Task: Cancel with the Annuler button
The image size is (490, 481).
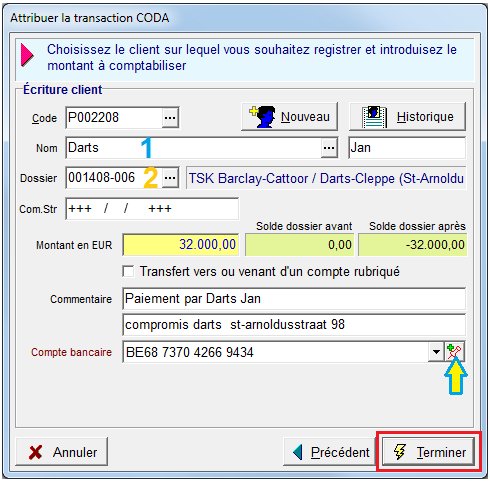Action: 62,452
